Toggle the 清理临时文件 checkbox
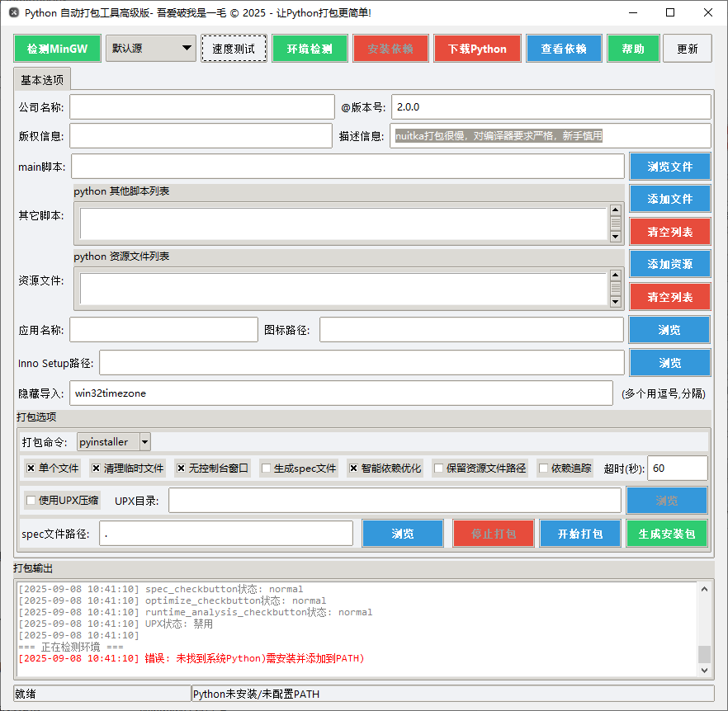Screen dimensions: 728x711 [96, 469]
